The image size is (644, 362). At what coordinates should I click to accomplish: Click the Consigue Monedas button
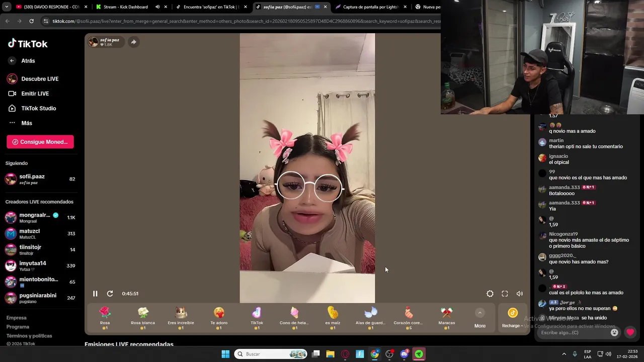(x=40, y=142)
